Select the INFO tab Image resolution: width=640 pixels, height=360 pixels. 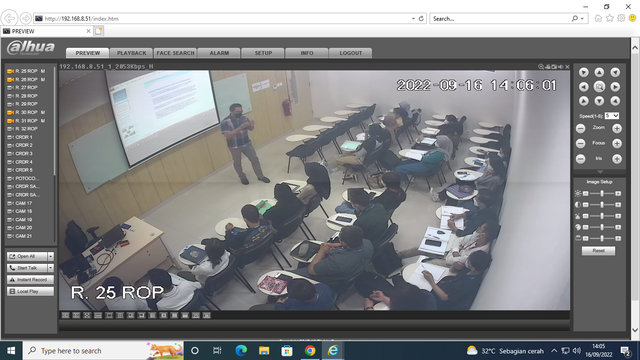tap(307, 53)
